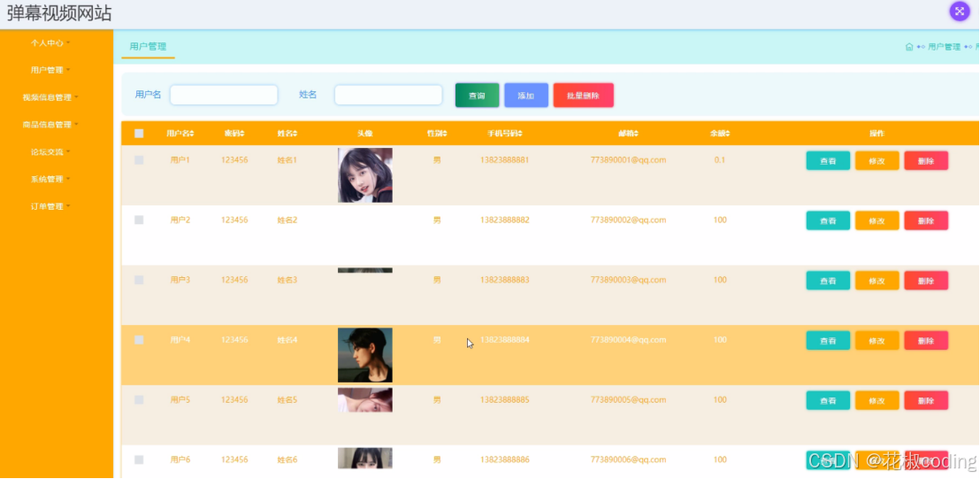Check the checkbox for 用户6 row

139,460
